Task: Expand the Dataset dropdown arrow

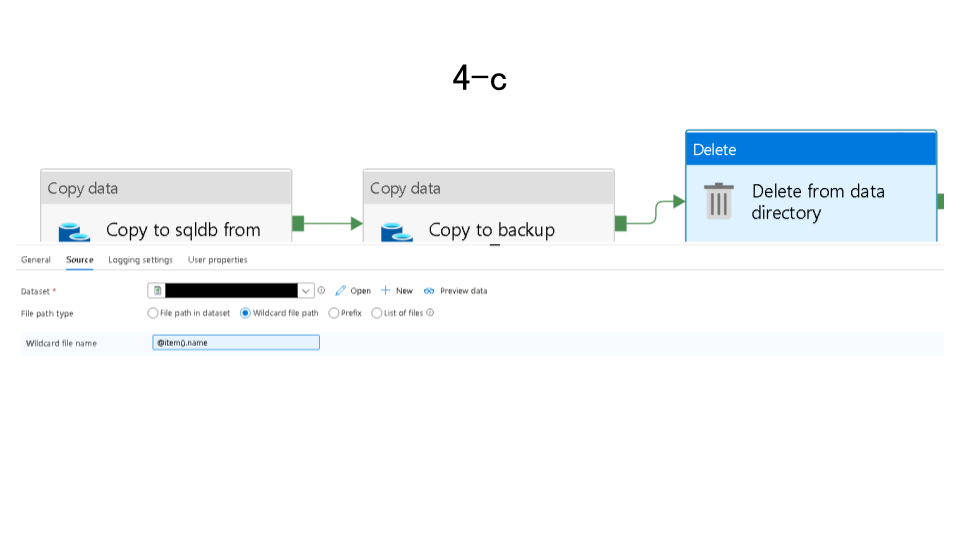Action: (306, 291)
